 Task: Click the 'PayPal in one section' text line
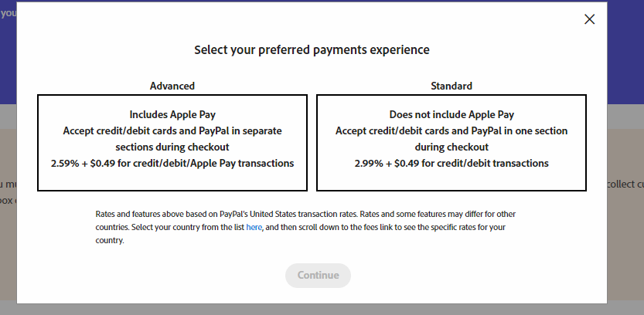(x=451, y=130)
